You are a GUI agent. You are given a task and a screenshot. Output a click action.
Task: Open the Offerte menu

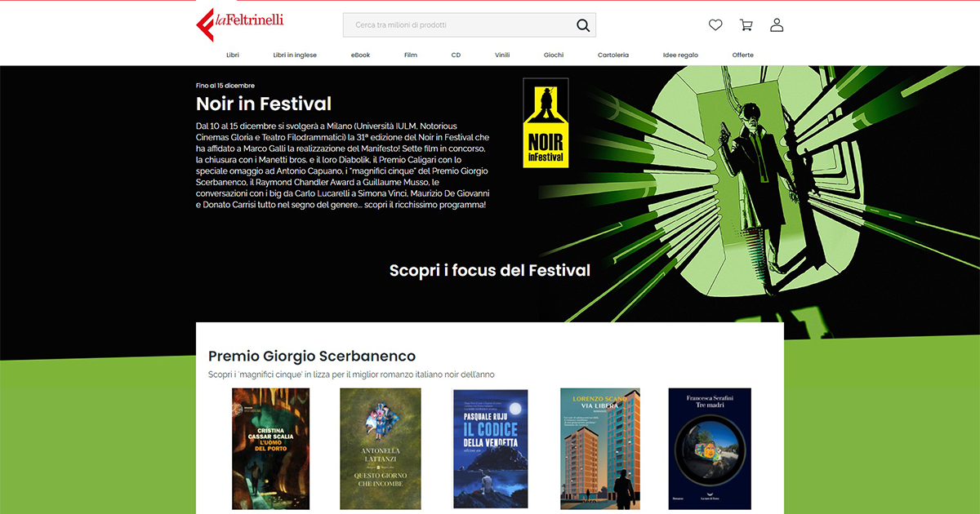pos(743,55)
